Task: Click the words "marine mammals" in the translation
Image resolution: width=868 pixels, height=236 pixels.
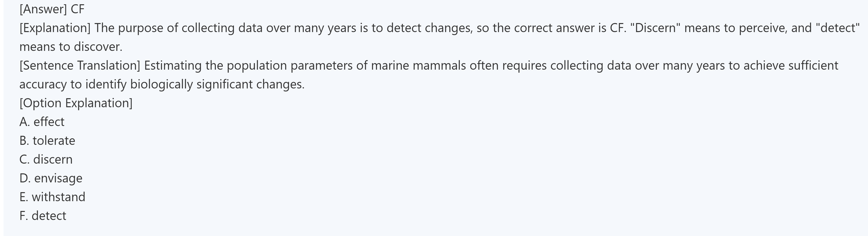Action: tap(419, 65)
